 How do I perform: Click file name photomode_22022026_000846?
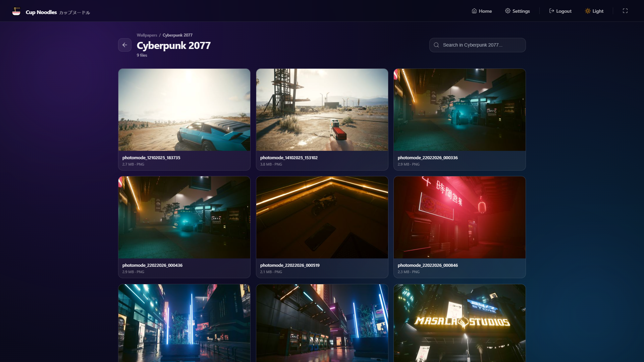click(428, 265)
